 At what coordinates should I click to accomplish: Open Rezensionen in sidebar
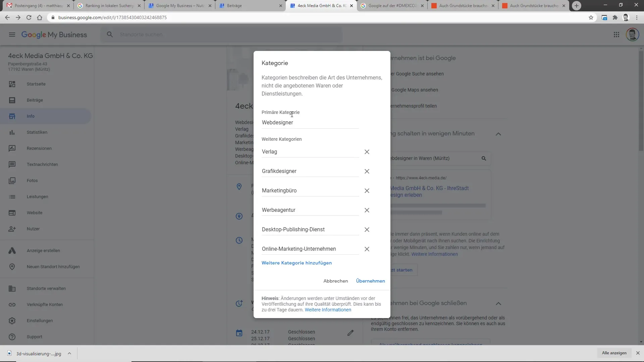point(39,148)
